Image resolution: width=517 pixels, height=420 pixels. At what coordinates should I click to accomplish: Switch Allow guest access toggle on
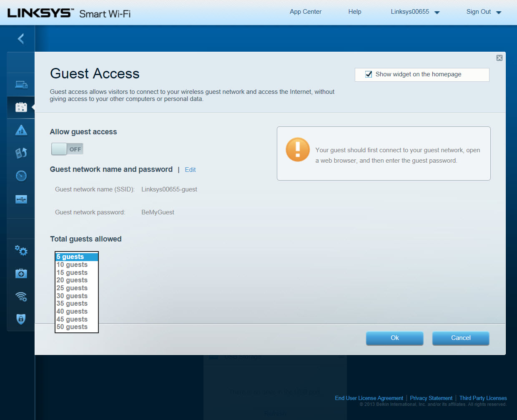click(x=68, y=149)
